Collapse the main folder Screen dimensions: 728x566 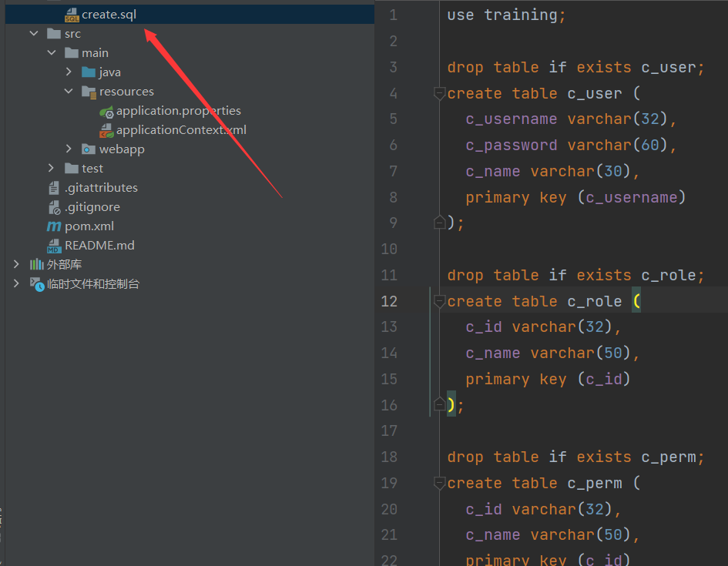point(52,53)
